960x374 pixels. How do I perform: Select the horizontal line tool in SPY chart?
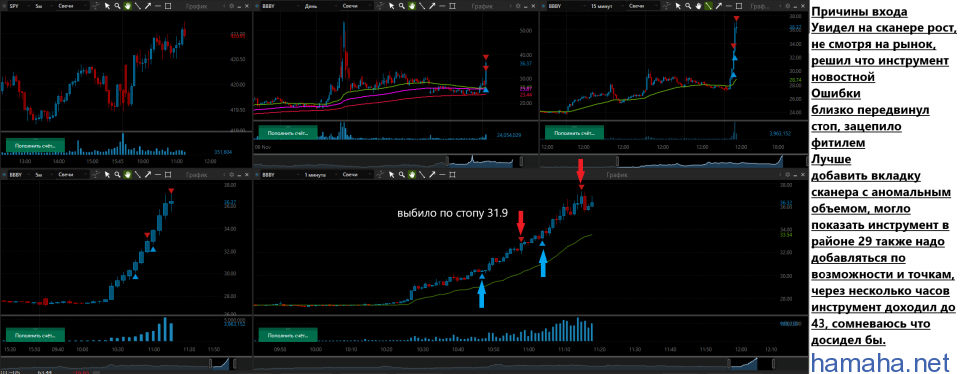158,6
